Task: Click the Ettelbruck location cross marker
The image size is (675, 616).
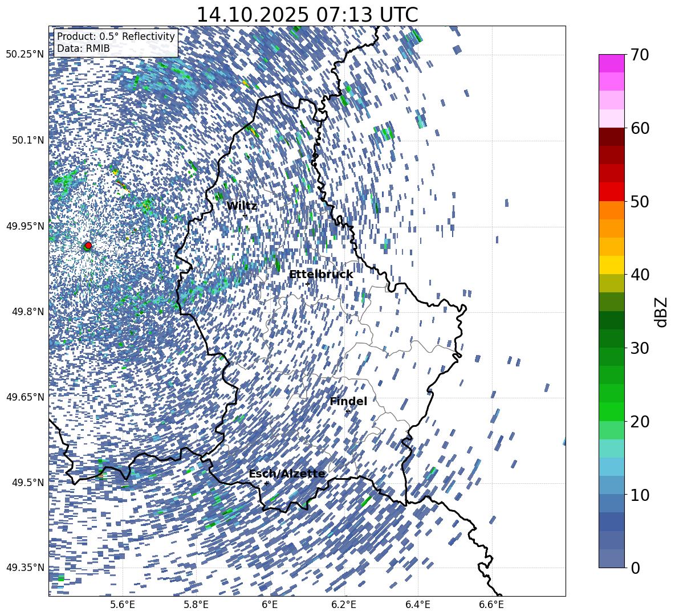Action: (307, 284)
